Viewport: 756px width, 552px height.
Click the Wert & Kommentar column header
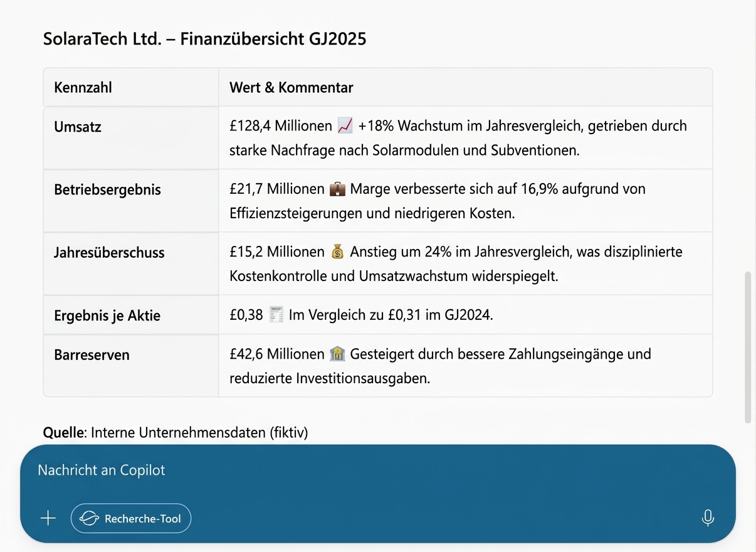coord(291,88)
